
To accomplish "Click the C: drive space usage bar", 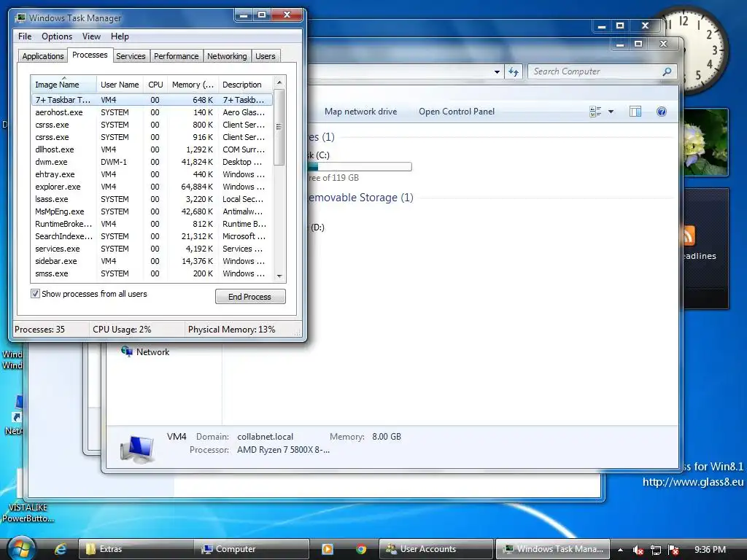I will pos(360,167).
